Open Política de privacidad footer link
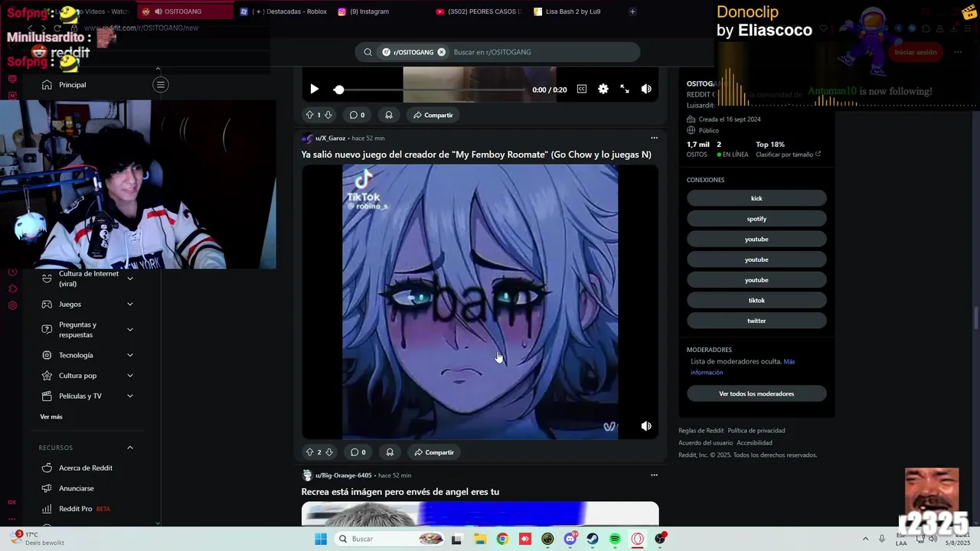980x551 pixels. [756, 431]
